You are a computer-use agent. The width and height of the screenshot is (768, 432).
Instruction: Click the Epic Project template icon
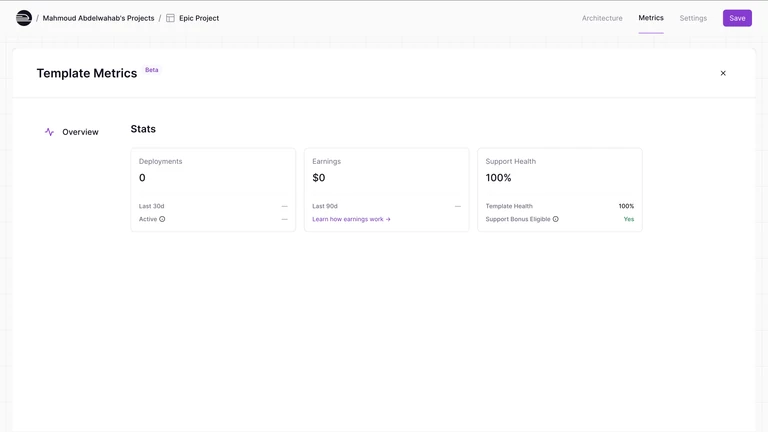click(170, 18)
